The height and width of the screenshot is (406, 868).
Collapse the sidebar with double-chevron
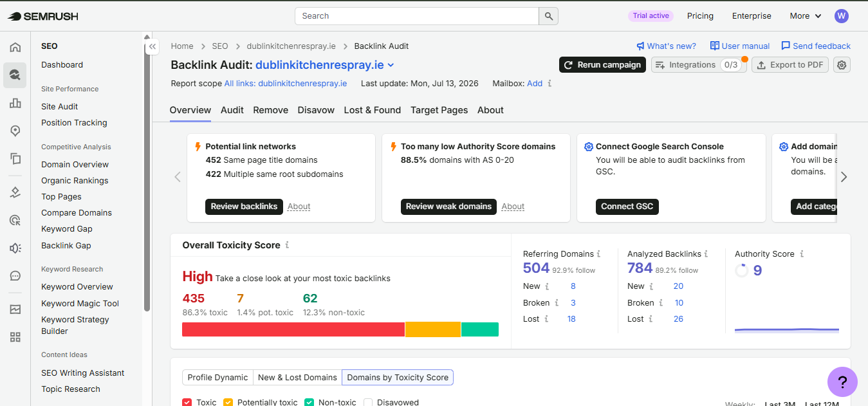152,47
